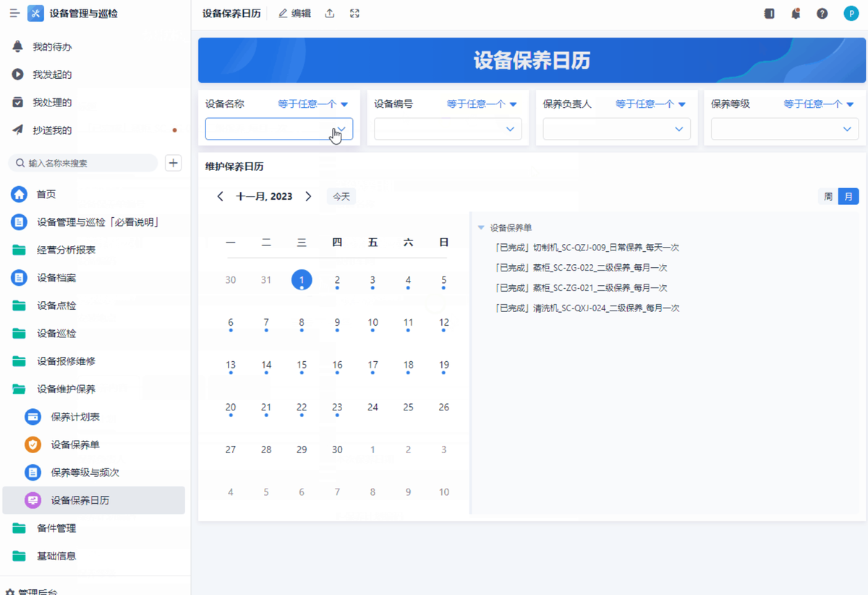Viewport: 868px width, 595px height.
Task: Open 保养等级 value dropdown
Action: 785,129
